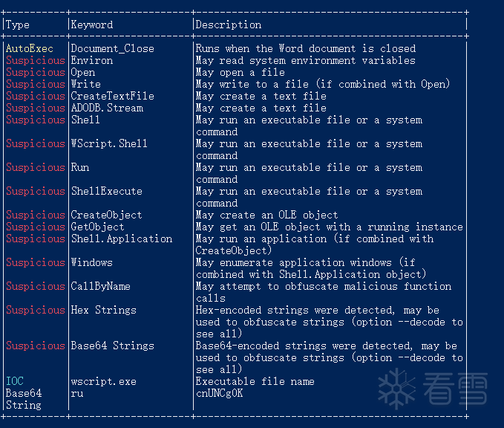Click the Keyword column header
This screenshot has height=428, width=504.
(x=92, y=25)
